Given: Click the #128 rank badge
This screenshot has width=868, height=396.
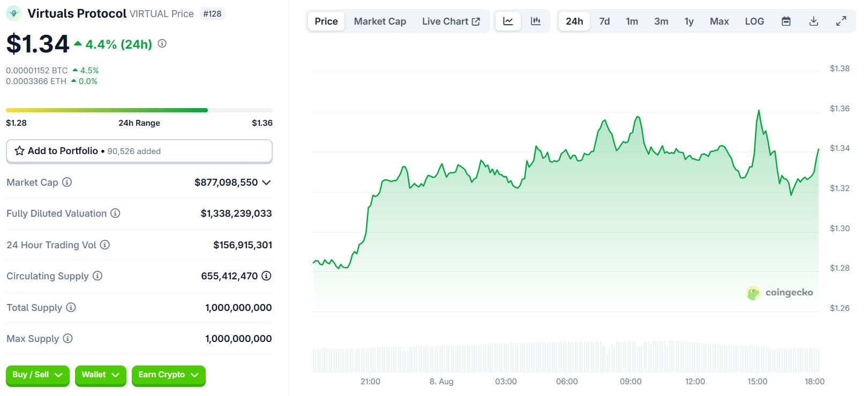Looking at the screenshot, I should pos(212,14).
